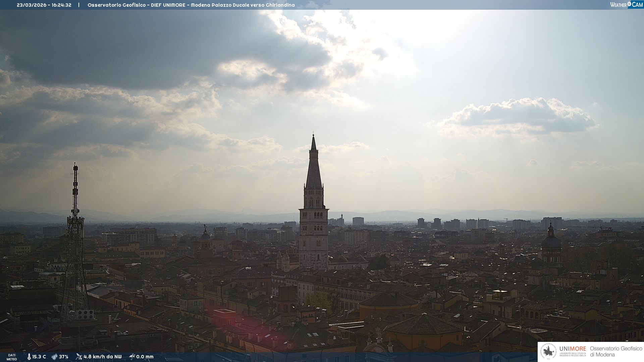Click the UNIMORE wordmark text
Viewport: 644px width, 362px height.
point(573,349)
